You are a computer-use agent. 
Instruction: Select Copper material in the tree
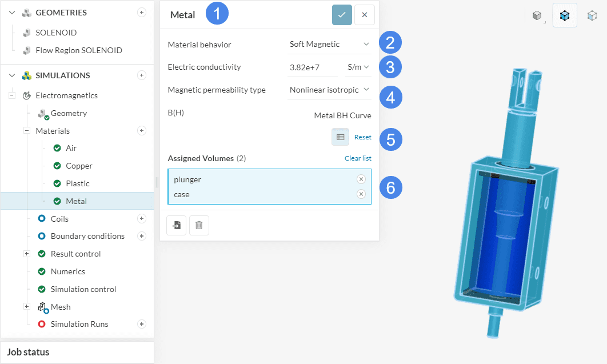79,166
